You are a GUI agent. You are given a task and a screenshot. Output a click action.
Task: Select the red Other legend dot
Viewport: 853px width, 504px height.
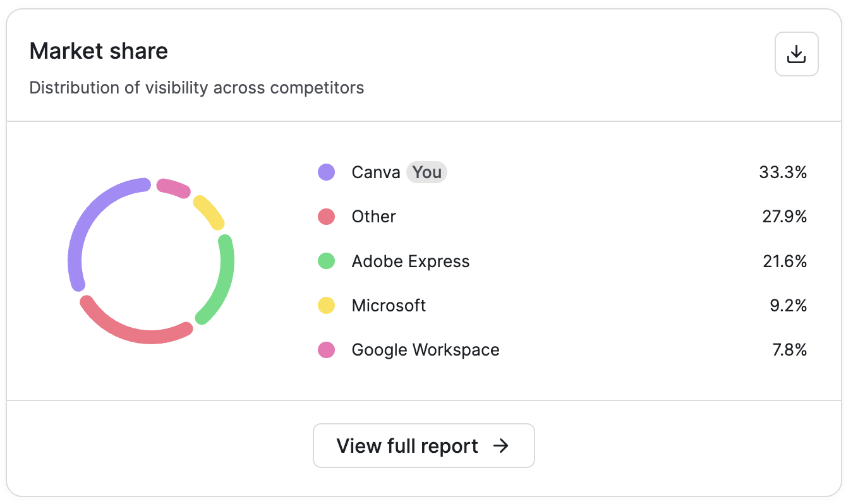click(326, 217)
